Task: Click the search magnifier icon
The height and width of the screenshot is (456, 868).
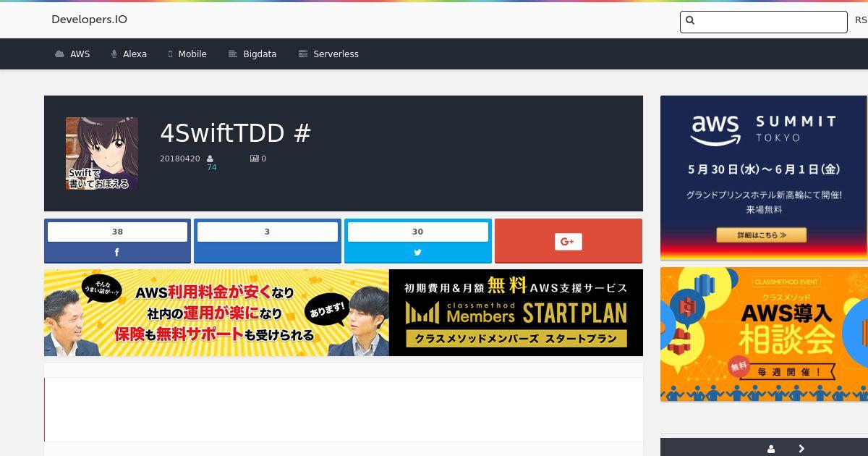Action: coord(690,21)
